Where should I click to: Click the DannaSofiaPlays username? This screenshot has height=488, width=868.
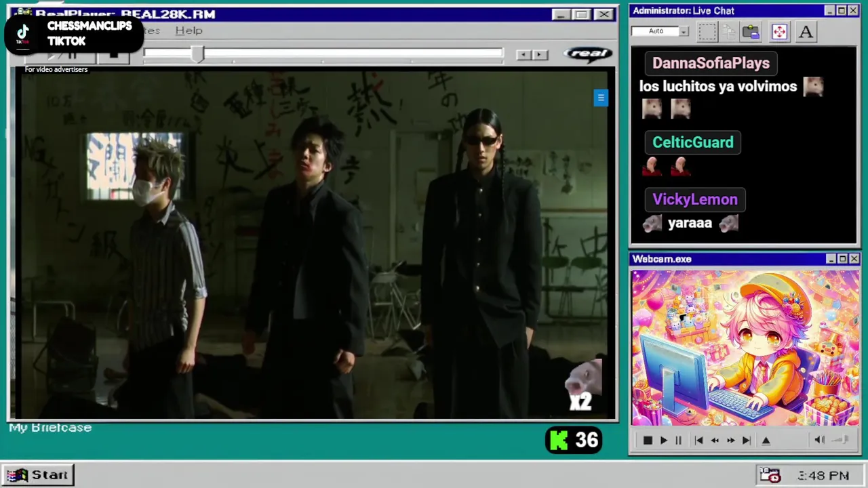click(711, 63)
